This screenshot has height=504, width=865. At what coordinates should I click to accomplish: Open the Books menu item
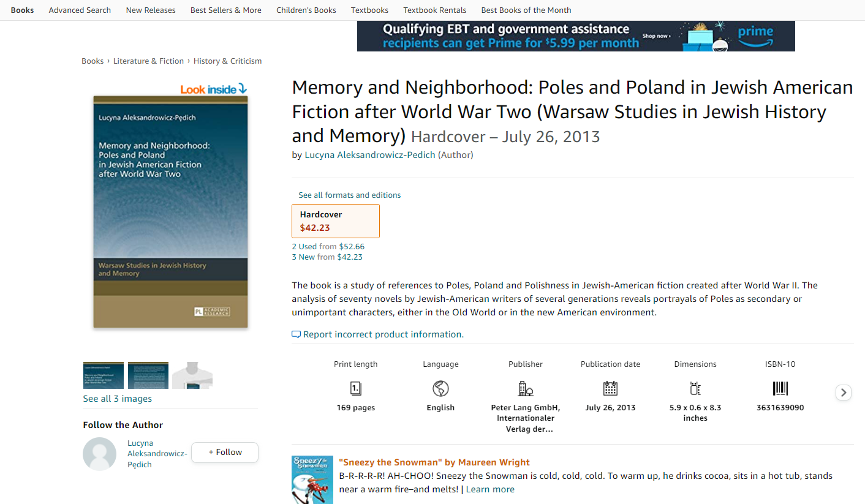click(x=23, y=10)
